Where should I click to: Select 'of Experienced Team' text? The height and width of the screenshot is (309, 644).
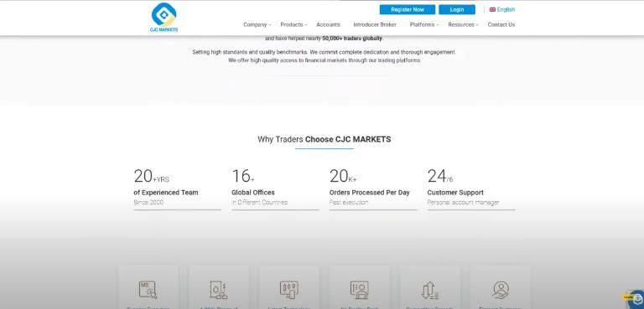point(166,193)
